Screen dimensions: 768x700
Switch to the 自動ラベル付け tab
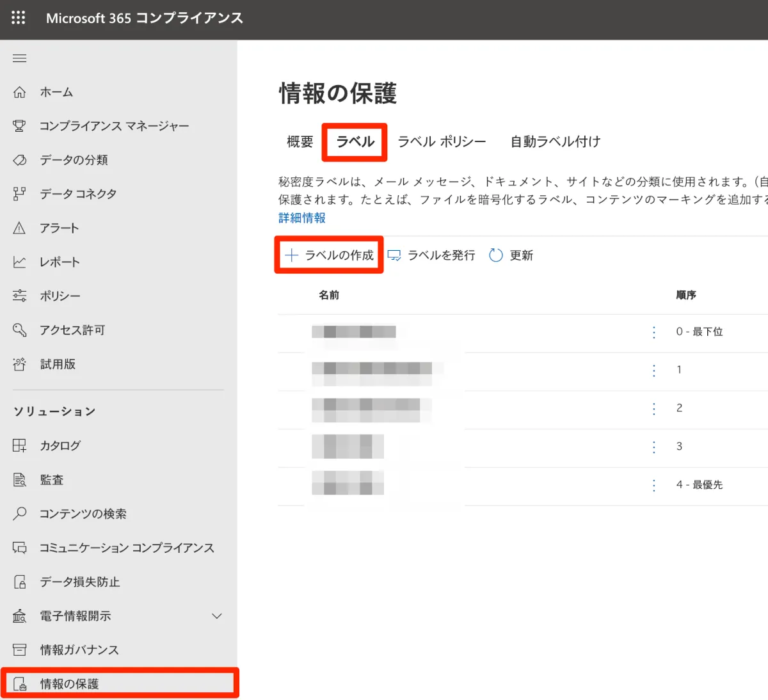pyautogui.click(x=555, y=142)
